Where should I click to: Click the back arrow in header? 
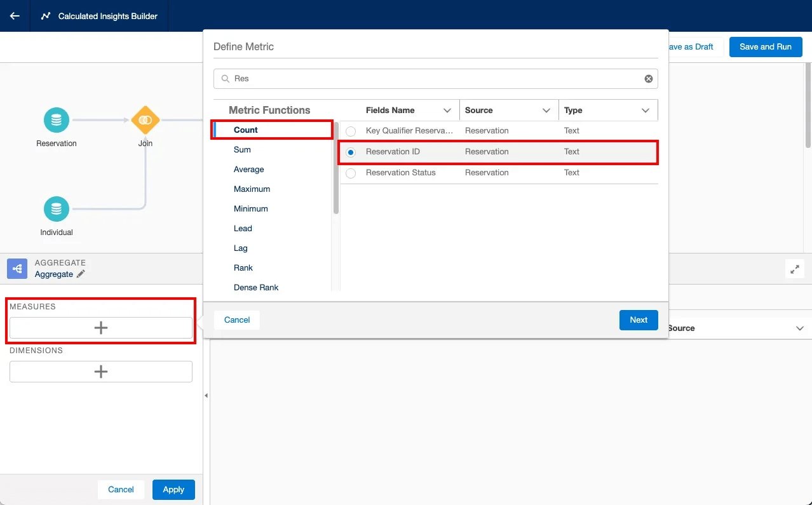[x=15, y=16]
